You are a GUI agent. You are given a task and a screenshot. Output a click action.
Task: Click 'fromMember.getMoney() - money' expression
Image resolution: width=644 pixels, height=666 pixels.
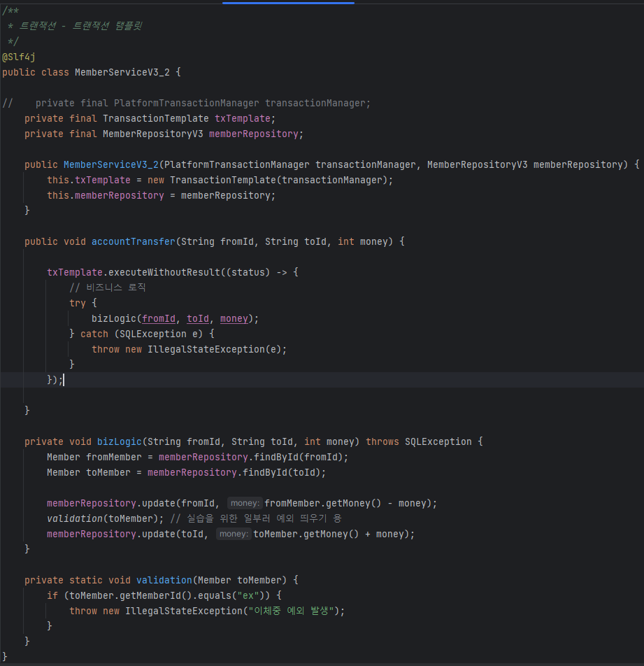(345, 503)
